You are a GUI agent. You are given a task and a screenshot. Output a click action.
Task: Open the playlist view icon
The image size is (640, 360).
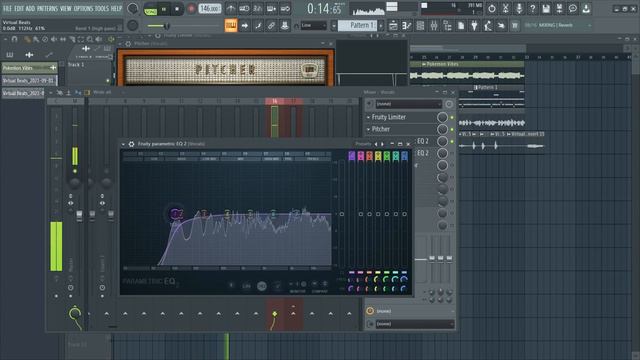[x=393, y=26]
